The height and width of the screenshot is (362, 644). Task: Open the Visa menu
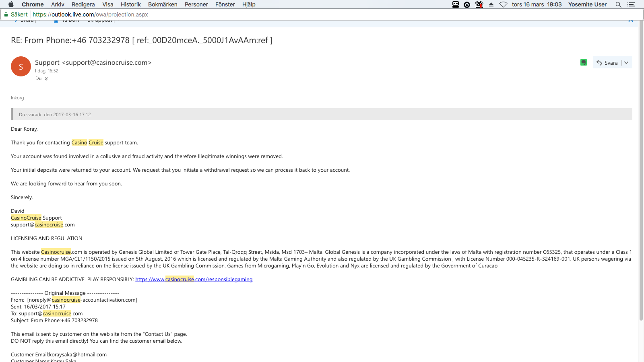click(x=108, y=4)
